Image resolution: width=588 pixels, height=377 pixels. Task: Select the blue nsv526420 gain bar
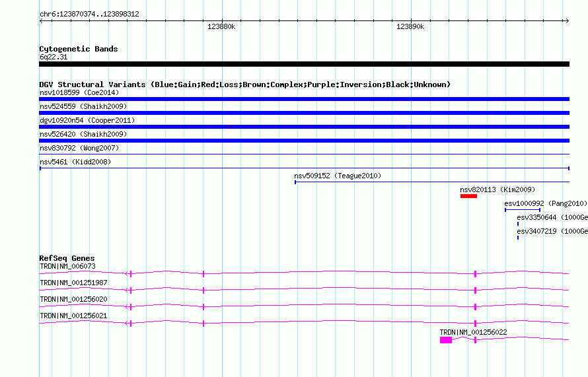point(304,141)
